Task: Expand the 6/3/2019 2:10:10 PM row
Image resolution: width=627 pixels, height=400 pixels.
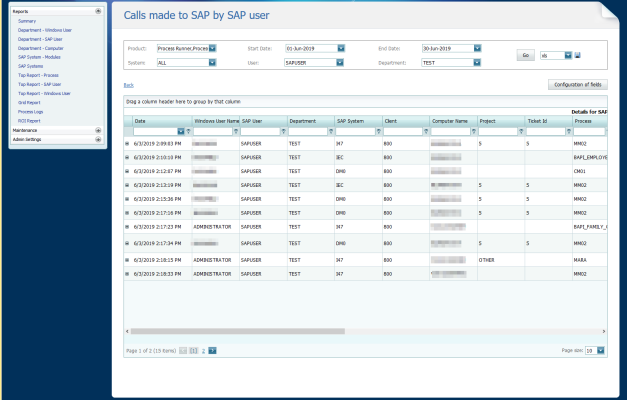Action: point(127,157)
